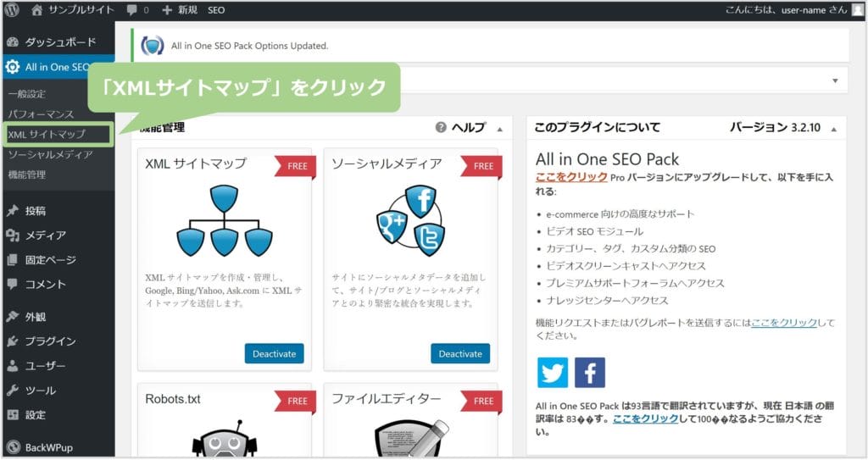The image size is (868, 460).
Task: Go to ダッシュボード in the sidebar
Action: pos(58,42)
